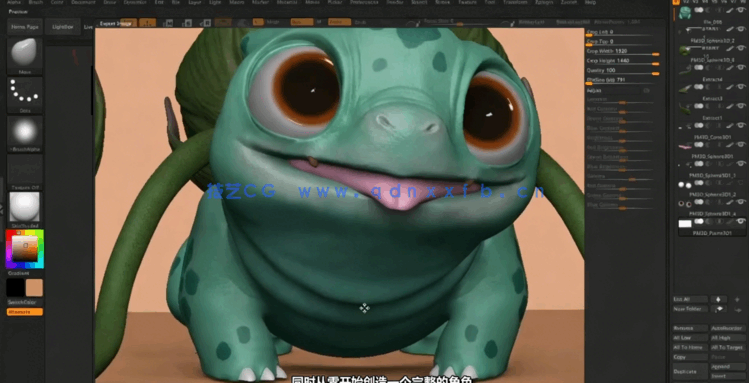Image resolution: width=749 pixels, height=383 pixels.
Task: Click the Append button
Action: (x=728, y=367)
